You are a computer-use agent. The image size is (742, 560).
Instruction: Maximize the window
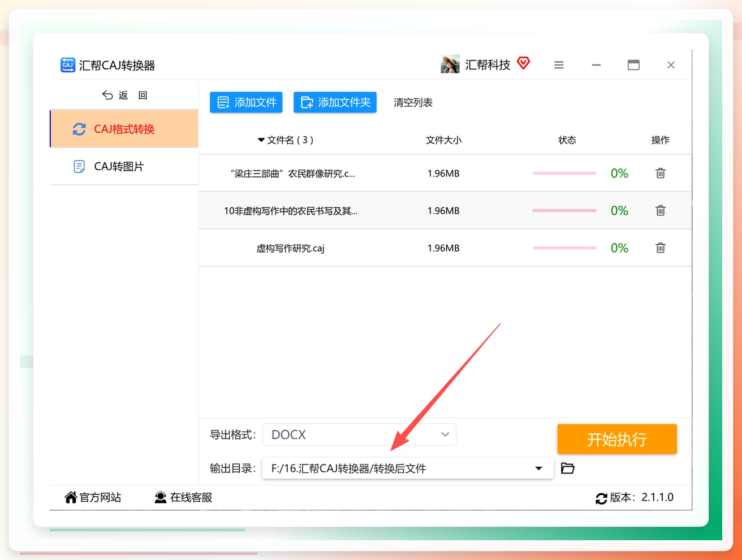click(x=633, y=65)
